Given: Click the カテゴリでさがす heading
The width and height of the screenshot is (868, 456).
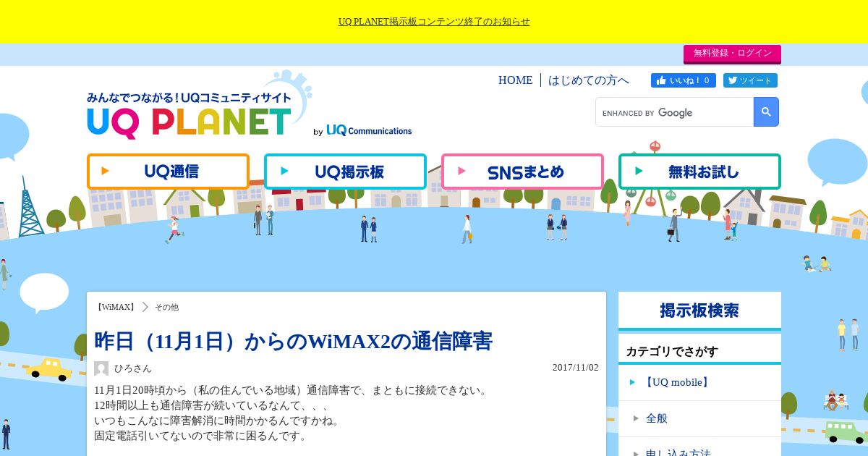Looking at the screenshot, I should pyautogui.click(x=672, y=352).
